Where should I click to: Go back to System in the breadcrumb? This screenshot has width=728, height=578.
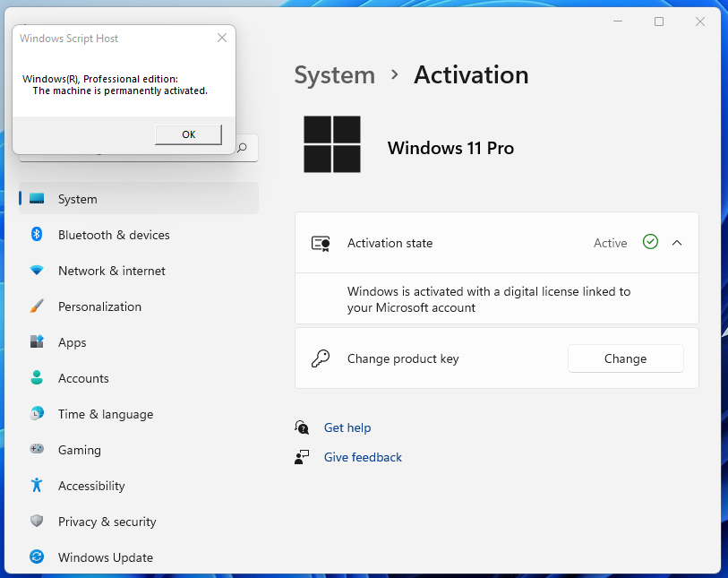[x=334, y=75]
